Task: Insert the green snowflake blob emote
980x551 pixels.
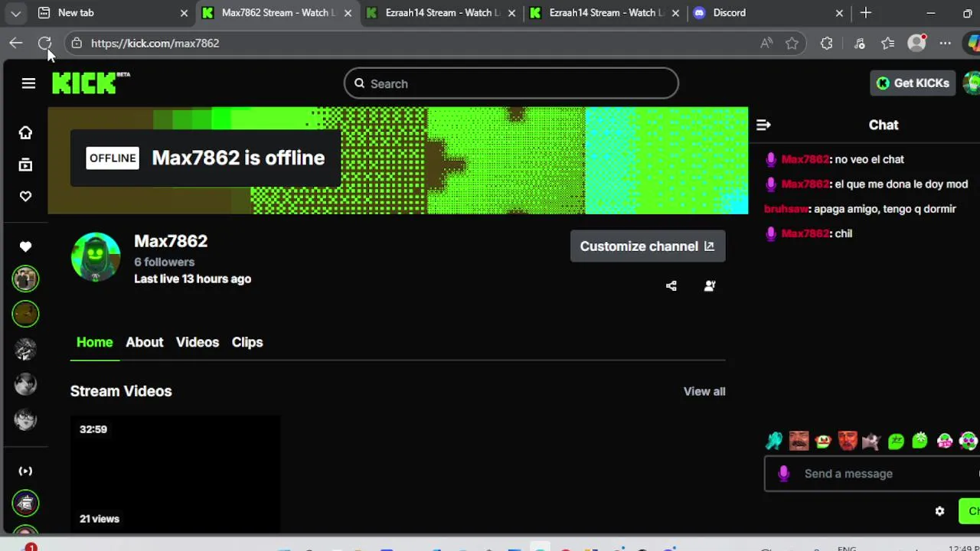Action: [920, 441]
